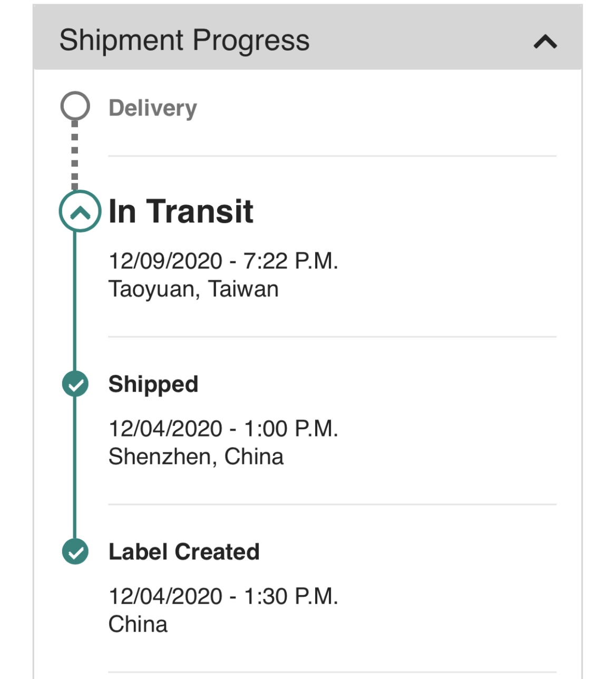This screenshot has width=616, height=679.
Task: Click the Label Created checkmark icon
Action: (75, 551)
